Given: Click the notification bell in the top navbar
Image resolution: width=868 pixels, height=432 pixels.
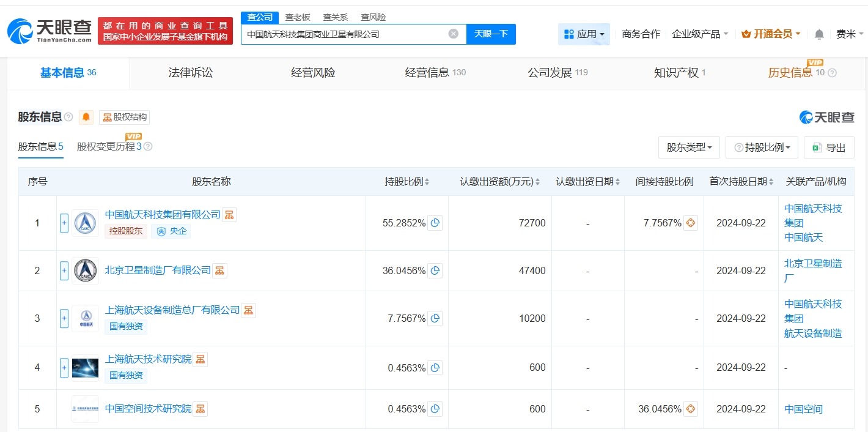Looking at the screenshot, I should 818,34.
